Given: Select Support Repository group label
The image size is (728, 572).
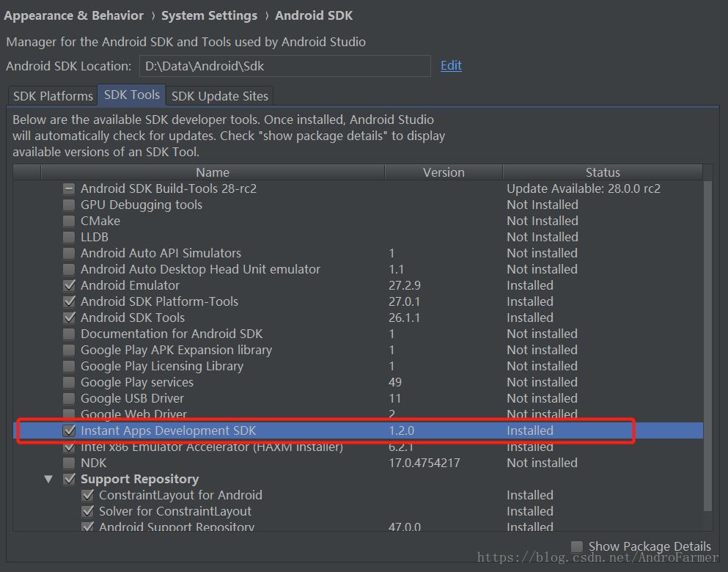Looking at the screenshot, I should pyautogui.click(x=140, y=479).
